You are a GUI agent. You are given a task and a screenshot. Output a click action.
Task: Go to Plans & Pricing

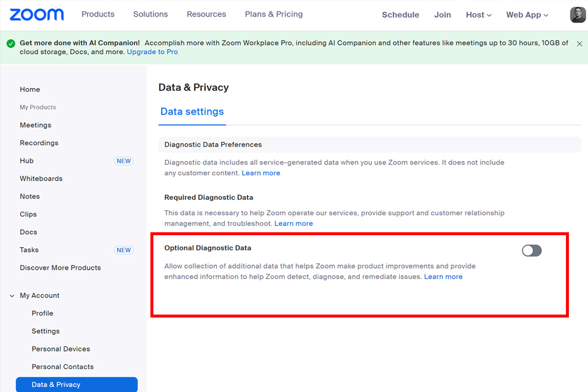click(x=274, y=14)
